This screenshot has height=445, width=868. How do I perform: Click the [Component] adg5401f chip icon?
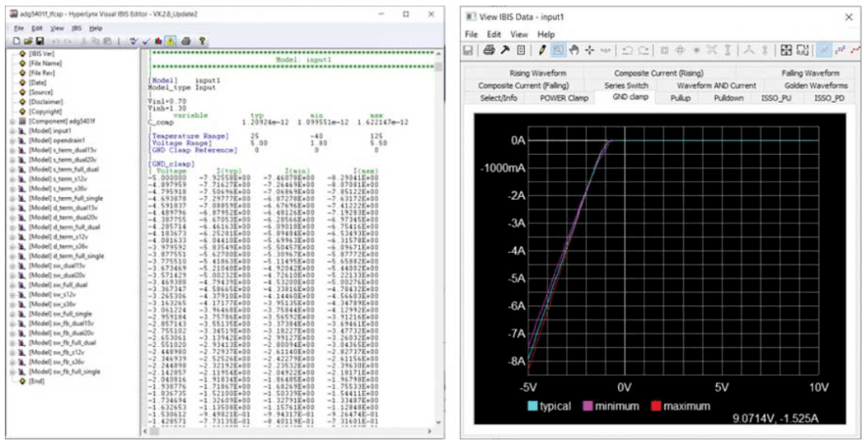click(x=23, y=121)
